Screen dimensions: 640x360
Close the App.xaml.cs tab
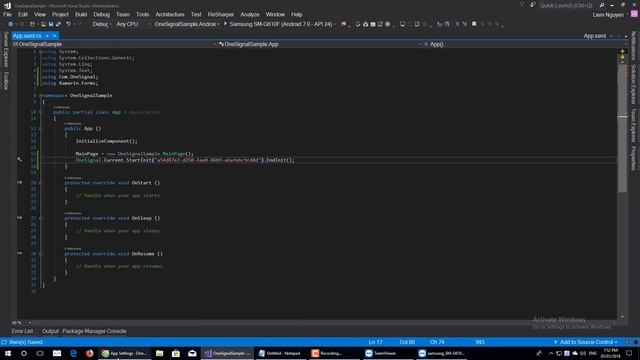click(54, 36)
